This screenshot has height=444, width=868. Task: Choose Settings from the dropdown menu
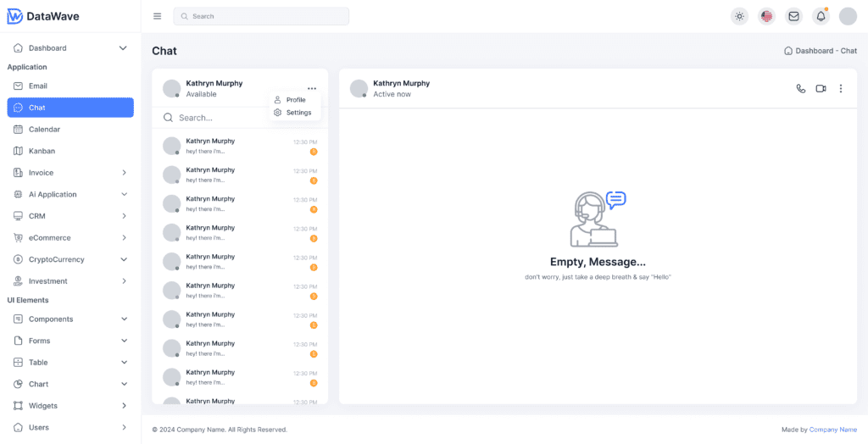click(298, 113)
